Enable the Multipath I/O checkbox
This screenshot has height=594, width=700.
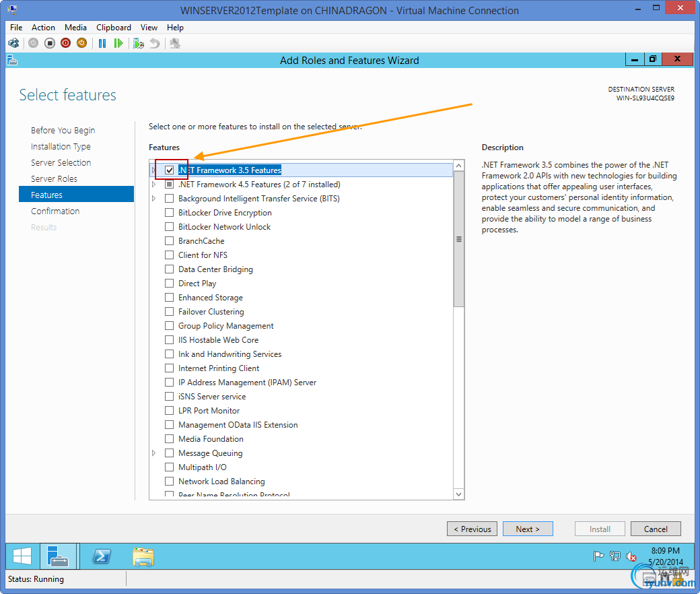pos(169,467)
